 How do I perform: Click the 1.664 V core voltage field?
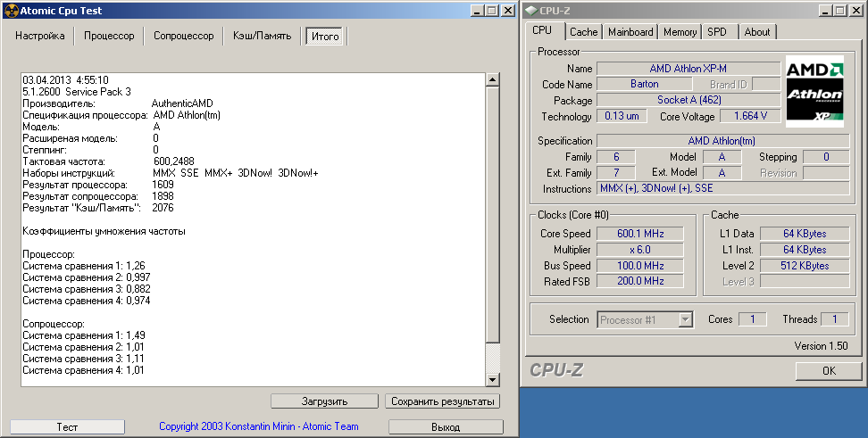pyautogui.click(x=750, y=116)
